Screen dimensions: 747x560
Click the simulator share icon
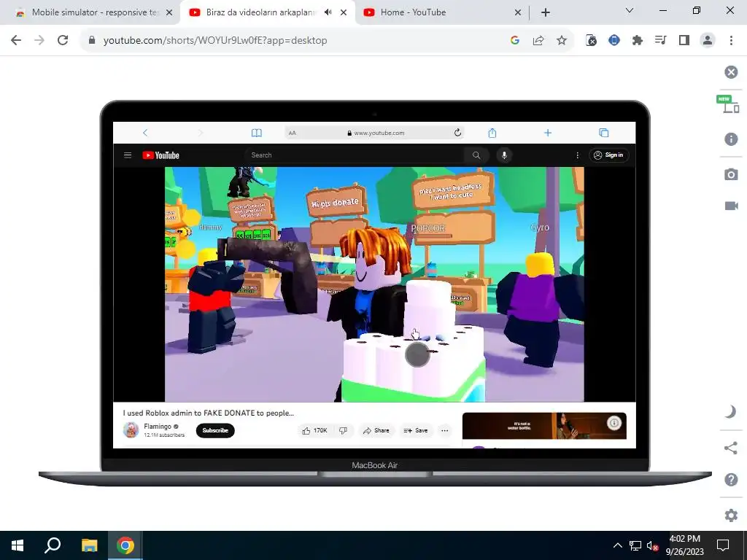point(730,448)
